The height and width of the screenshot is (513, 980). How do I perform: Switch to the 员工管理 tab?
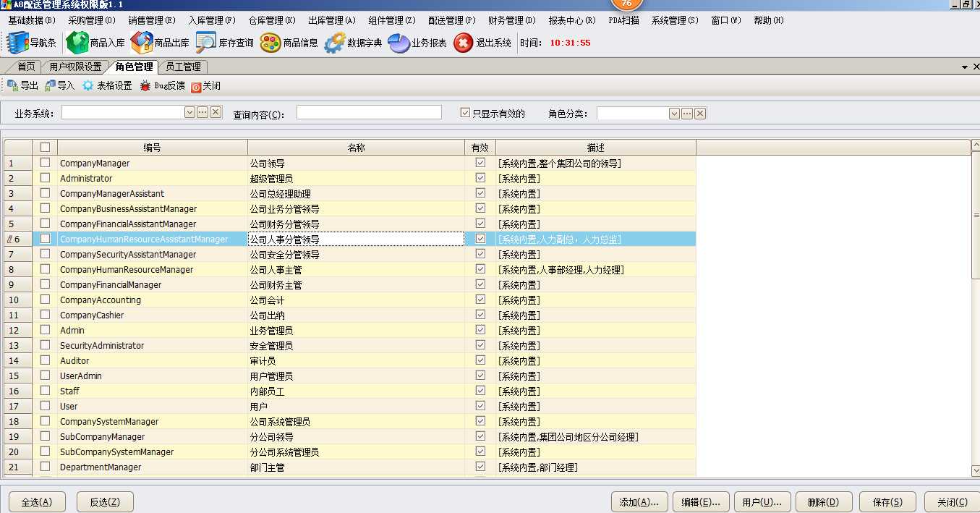click(x=183, y=67)
